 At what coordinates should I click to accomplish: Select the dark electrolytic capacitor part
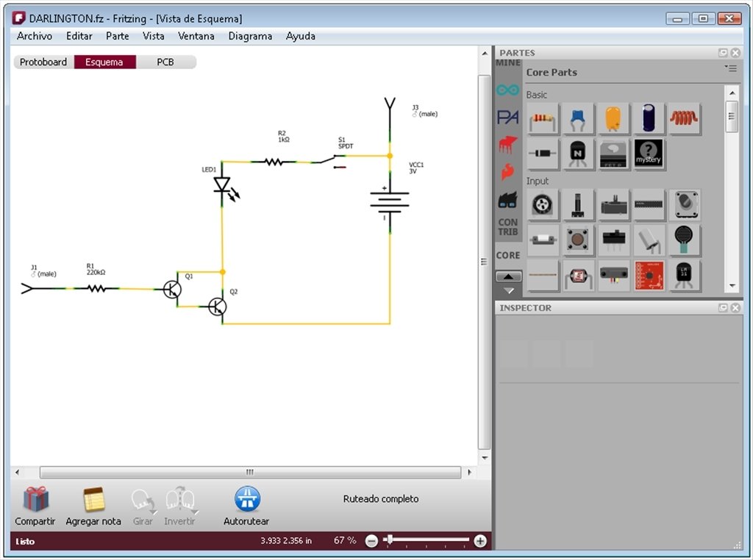tap(649, 118)
